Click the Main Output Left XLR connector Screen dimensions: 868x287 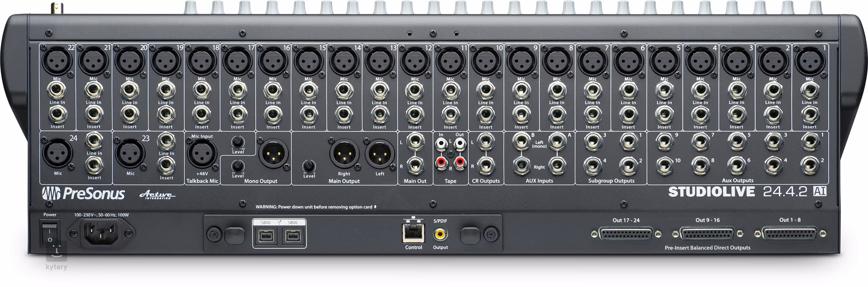tap(380, 155)
